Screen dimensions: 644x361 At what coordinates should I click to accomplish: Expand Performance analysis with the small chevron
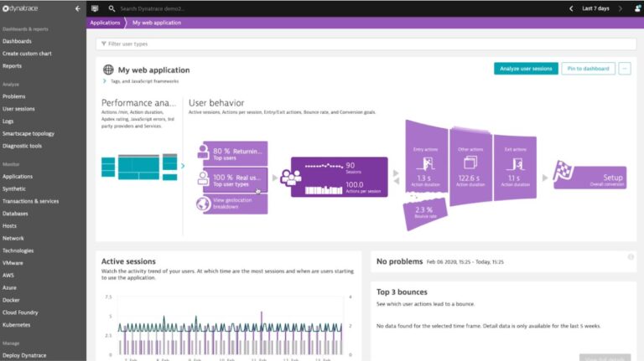[x=183, y=166]
